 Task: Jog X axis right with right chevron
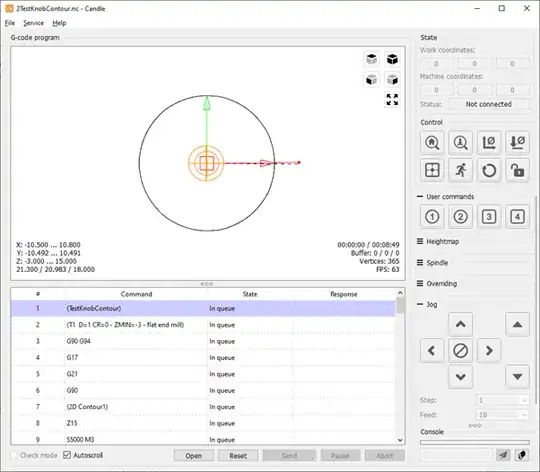[489, 350]
